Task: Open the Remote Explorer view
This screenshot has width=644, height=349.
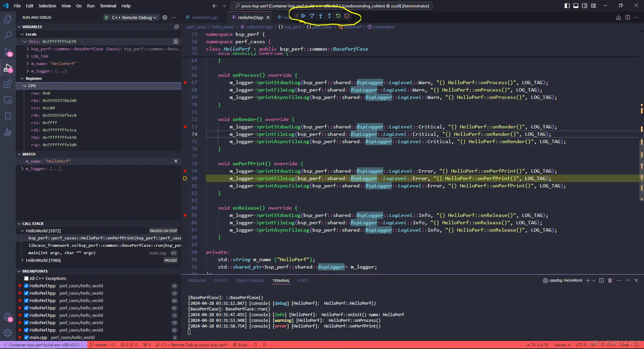Action: 8,100
